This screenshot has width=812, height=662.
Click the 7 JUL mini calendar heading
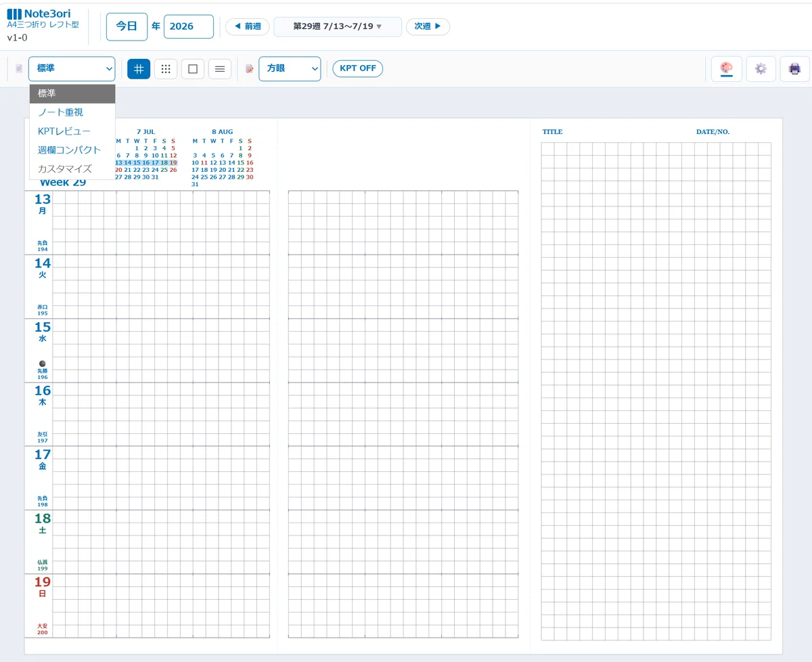[x=145, y=131]
